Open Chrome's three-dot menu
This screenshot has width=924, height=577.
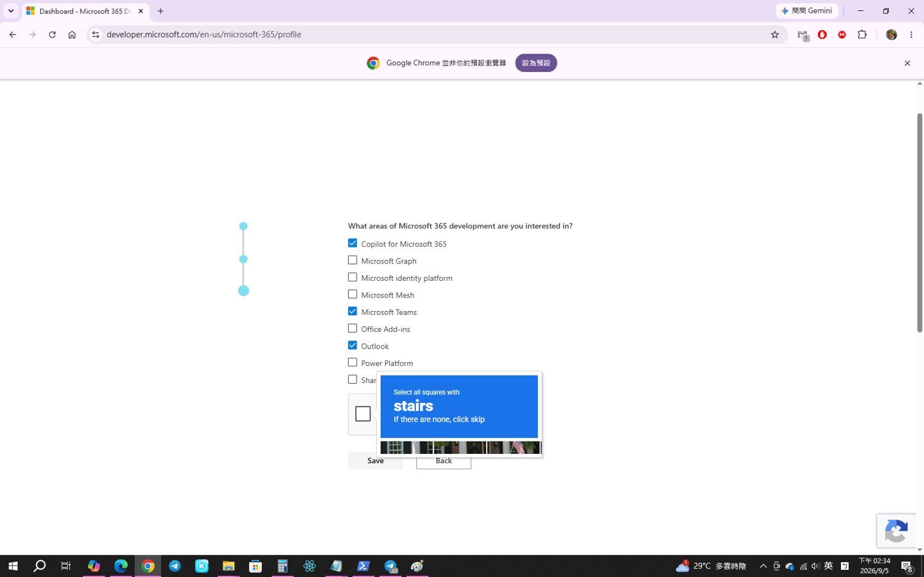click(x=911, y=34)
